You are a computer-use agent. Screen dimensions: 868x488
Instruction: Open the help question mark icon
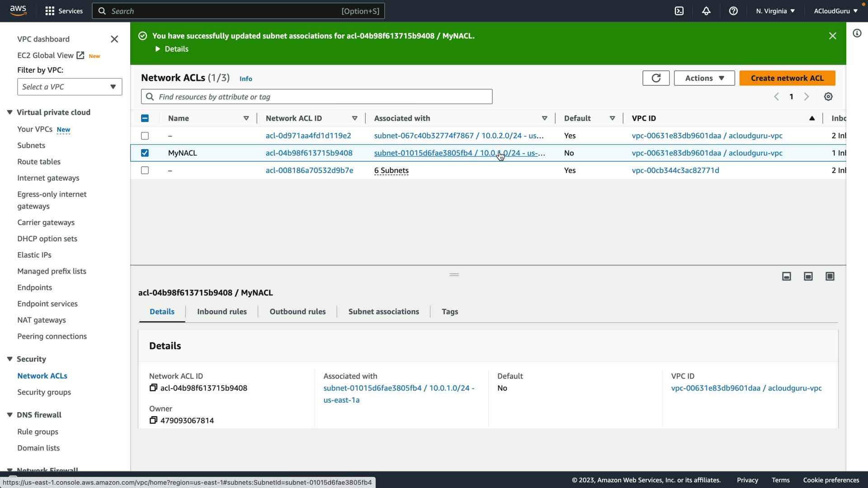click(733, 11)
